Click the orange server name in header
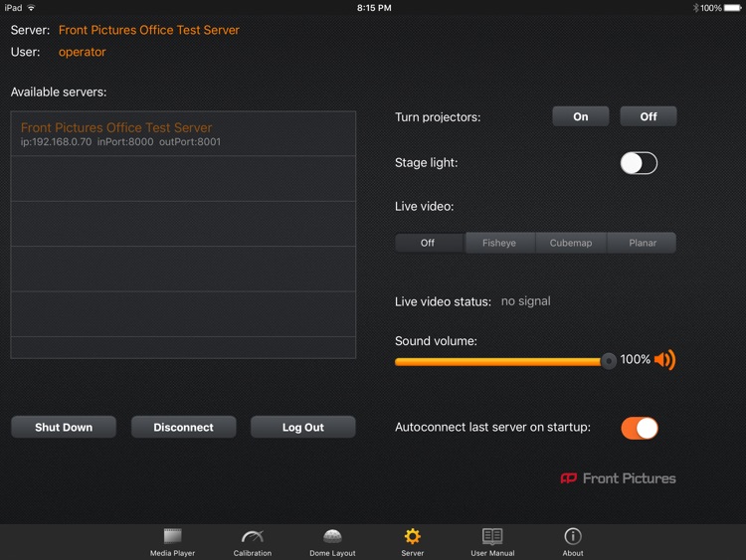 [x=149, y=30]
